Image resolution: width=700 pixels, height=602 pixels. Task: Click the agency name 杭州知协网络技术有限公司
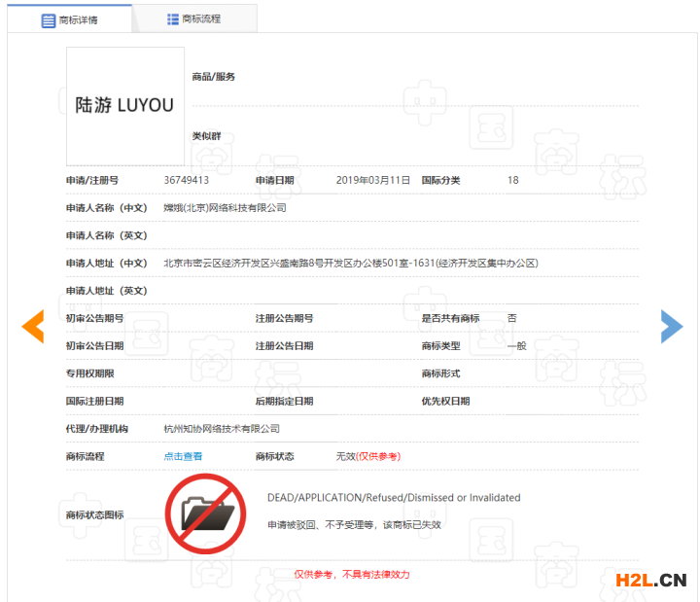click(222, 429)
